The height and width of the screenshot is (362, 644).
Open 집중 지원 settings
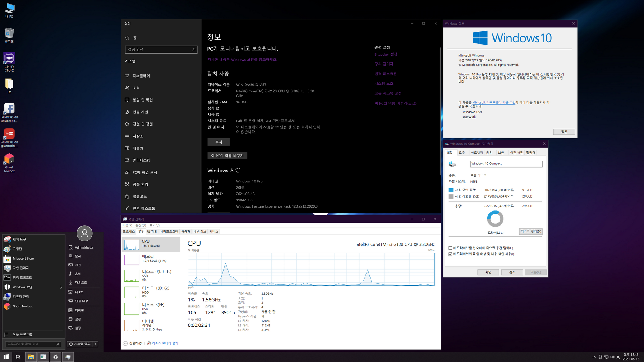[x=161, y=112]
